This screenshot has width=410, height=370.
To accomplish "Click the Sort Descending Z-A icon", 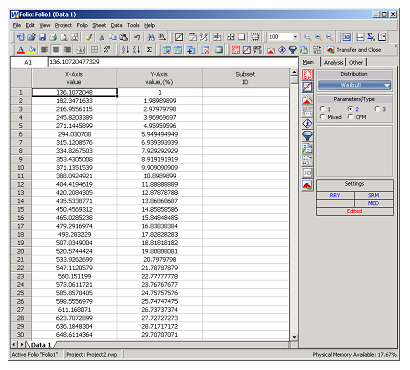I will [x=136, y=50].
